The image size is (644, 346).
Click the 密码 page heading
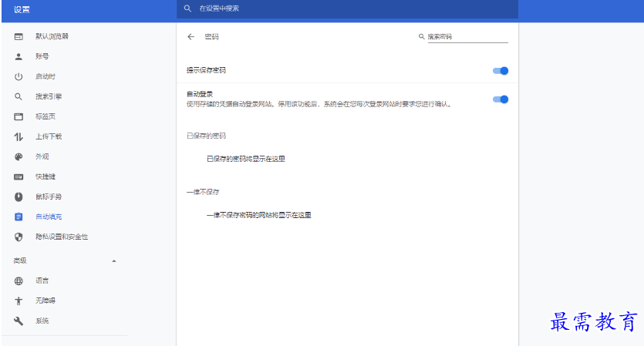click(x=211, y=37)
